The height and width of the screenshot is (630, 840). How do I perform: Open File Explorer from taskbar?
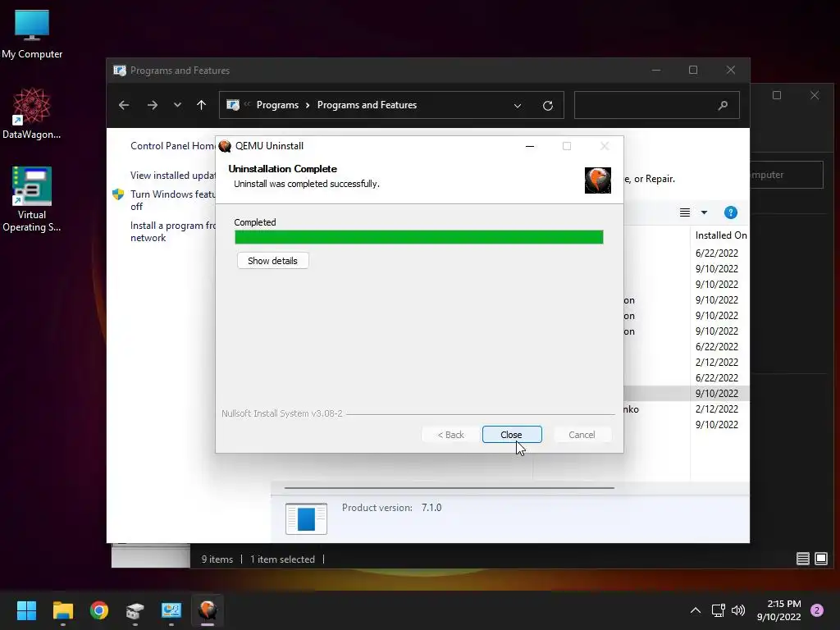click(x=62, y=610)
